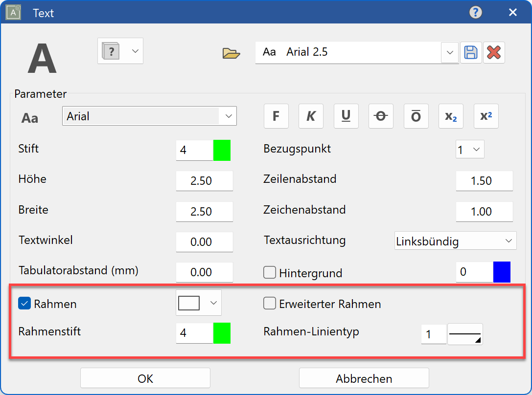This screenshot has height=395, width=532.
Task: Apply italic formatting via the K icon
Action: pyautogui.click(x=311, y=116)
